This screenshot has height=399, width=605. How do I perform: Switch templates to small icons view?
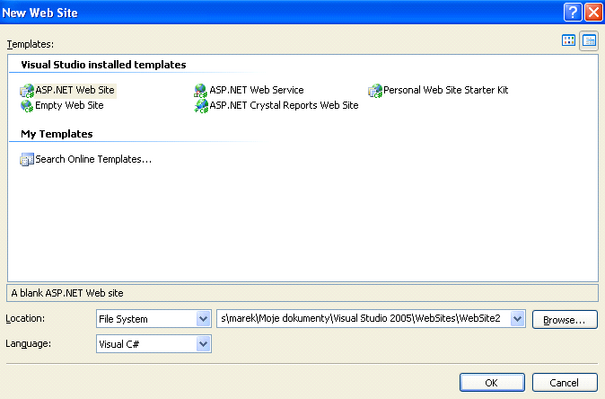click(589, 40)
